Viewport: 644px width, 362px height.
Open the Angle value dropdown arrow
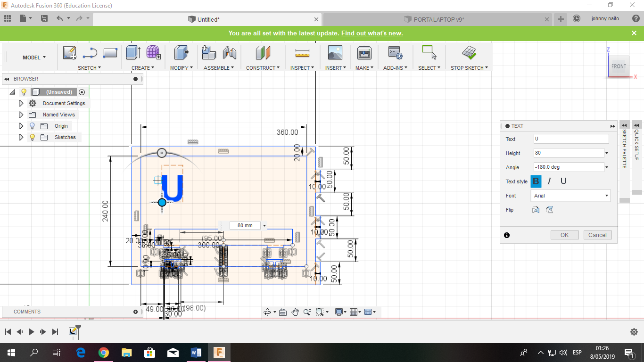[x=607, y=167]
